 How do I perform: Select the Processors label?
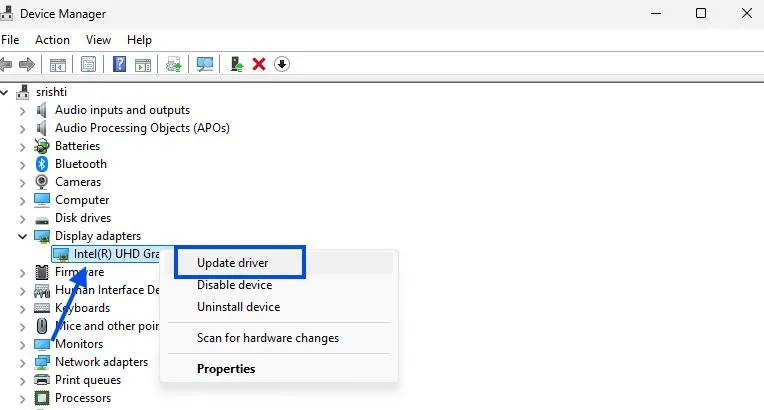(83, 398)
